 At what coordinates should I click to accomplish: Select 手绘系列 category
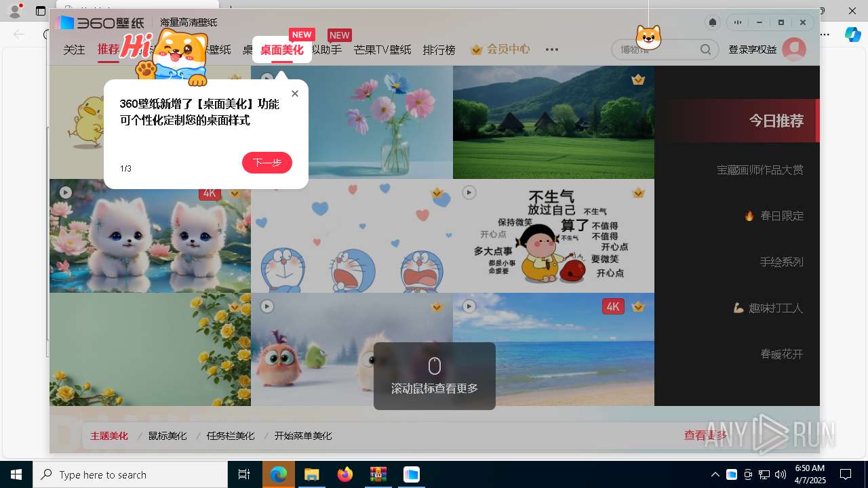782,262
